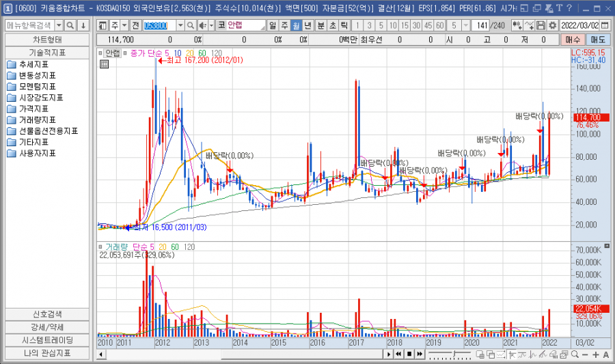Click the speaker sound icon in toolbar

(202, 25)
